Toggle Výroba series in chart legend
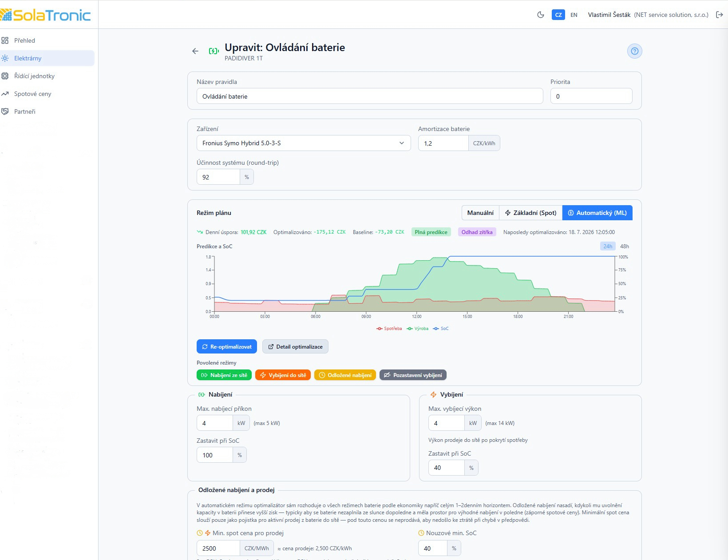Viewport: 728px width, 560px height. [x=417, y=329]
